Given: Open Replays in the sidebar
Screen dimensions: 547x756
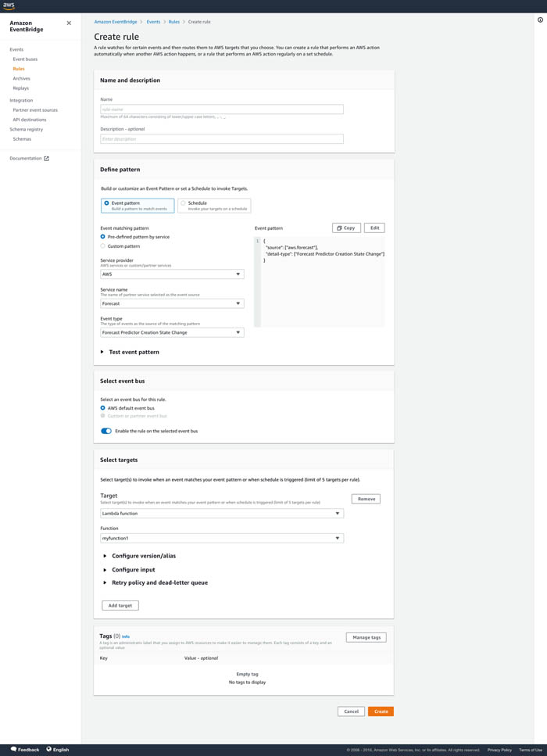Looking at the screenshot, I should pyautogui.click(x=21, y=88).
